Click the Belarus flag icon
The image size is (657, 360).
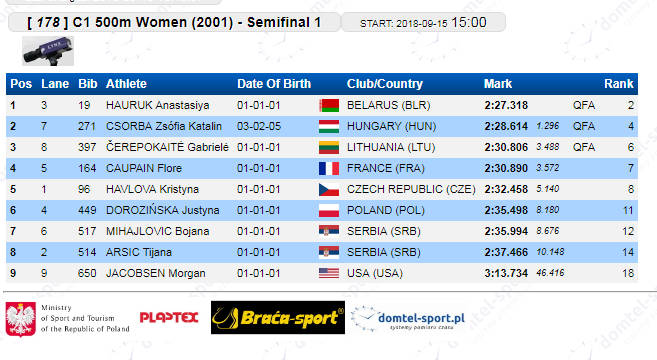(x=329, y=105)
